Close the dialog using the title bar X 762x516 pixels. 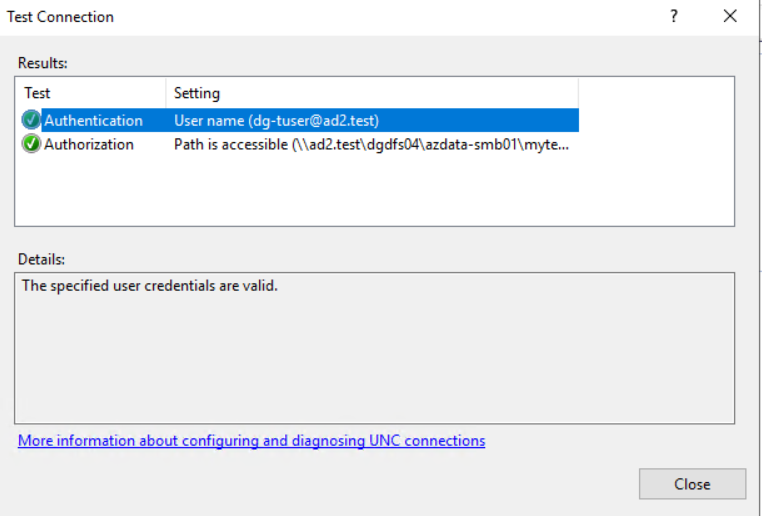(x=730, y=17)
